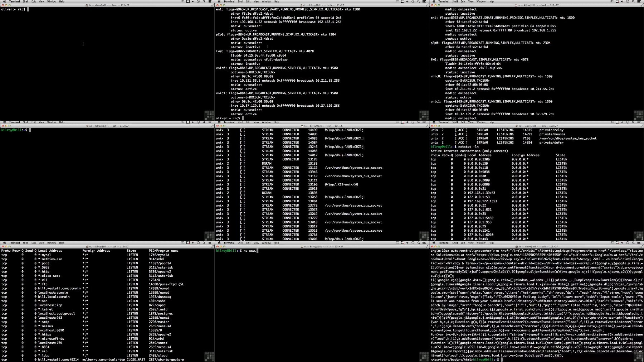644x362 pixels.
Task: Click 'Active Internet connections (only servers)' line
Action: point(469,151)
